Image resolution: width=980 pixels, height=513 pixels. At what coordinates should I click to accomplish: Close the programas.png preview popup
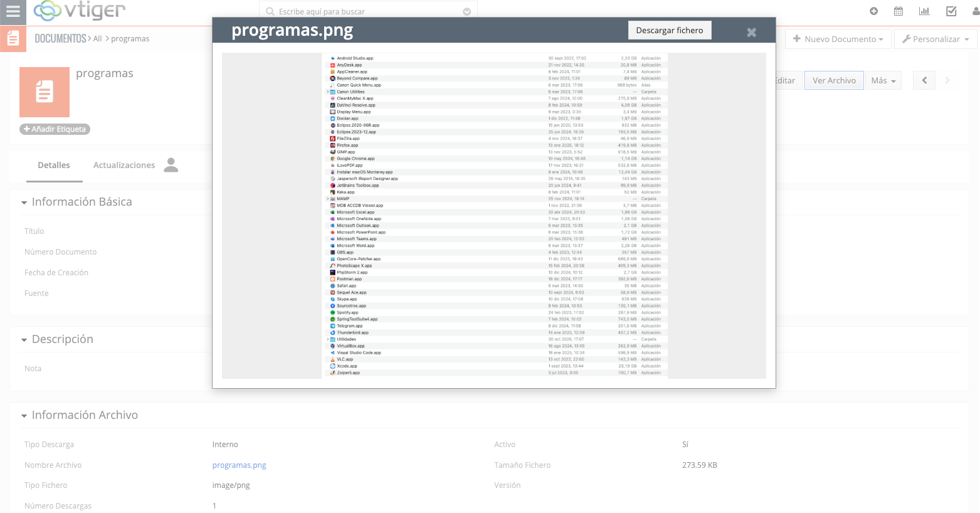(751, 33)
